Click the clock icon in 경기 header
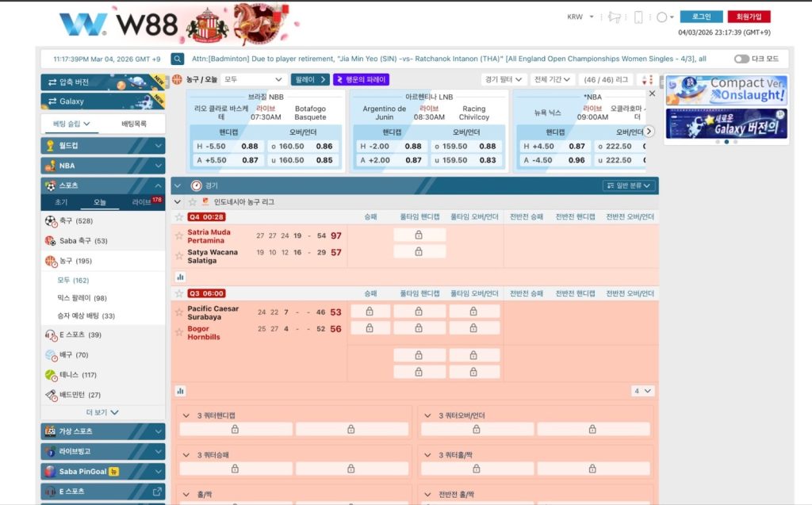 (x=197, y=186)
